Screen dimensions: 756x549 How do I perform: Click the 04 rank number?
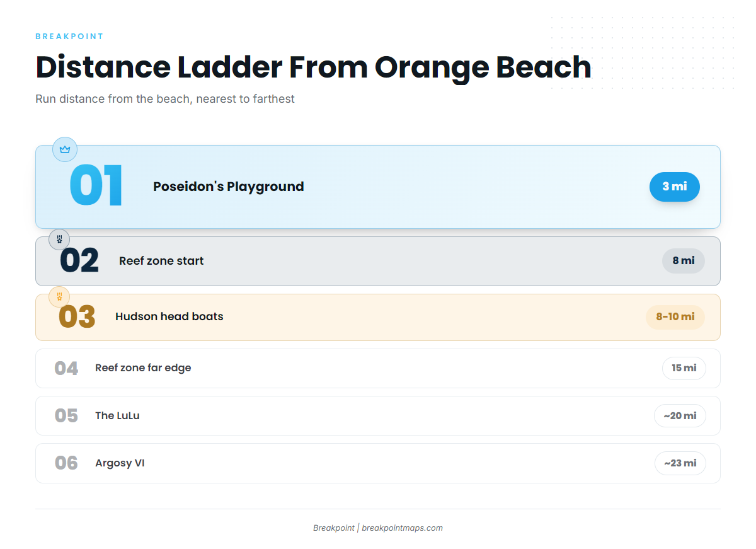66,368
